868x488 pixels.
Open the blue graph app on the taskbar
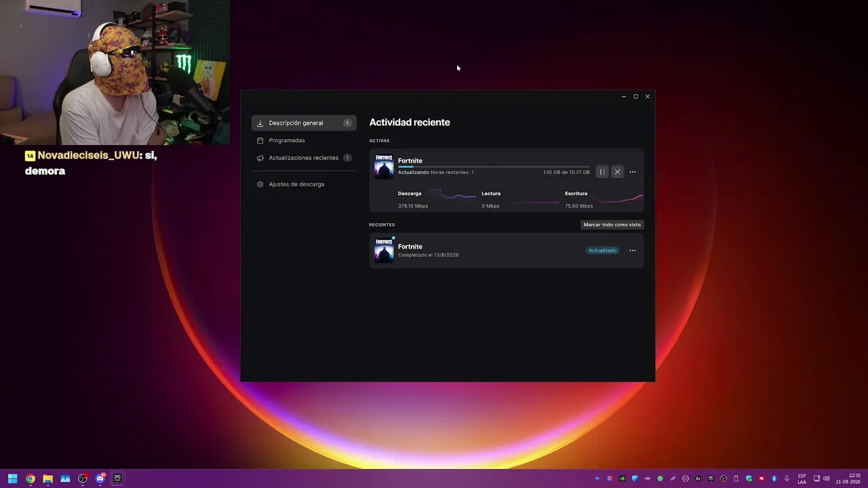[x=65, y=479]
